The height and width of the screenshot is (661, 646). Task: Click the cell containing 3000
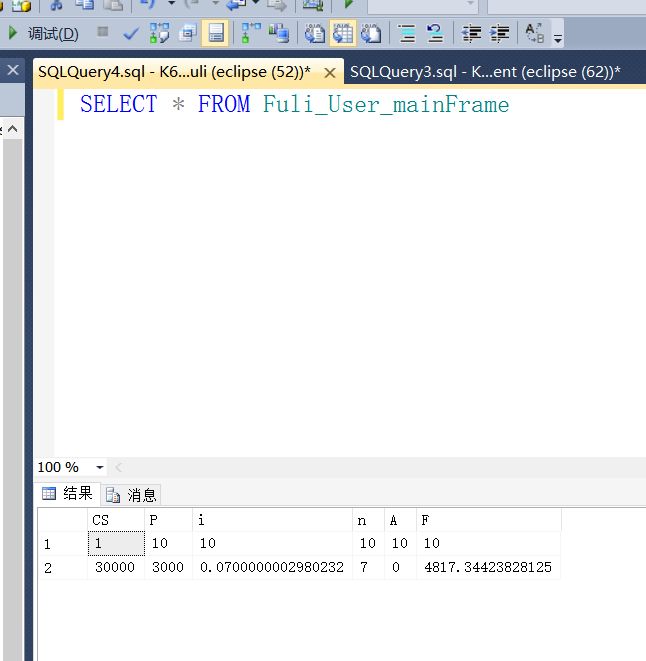coord(168,567)
